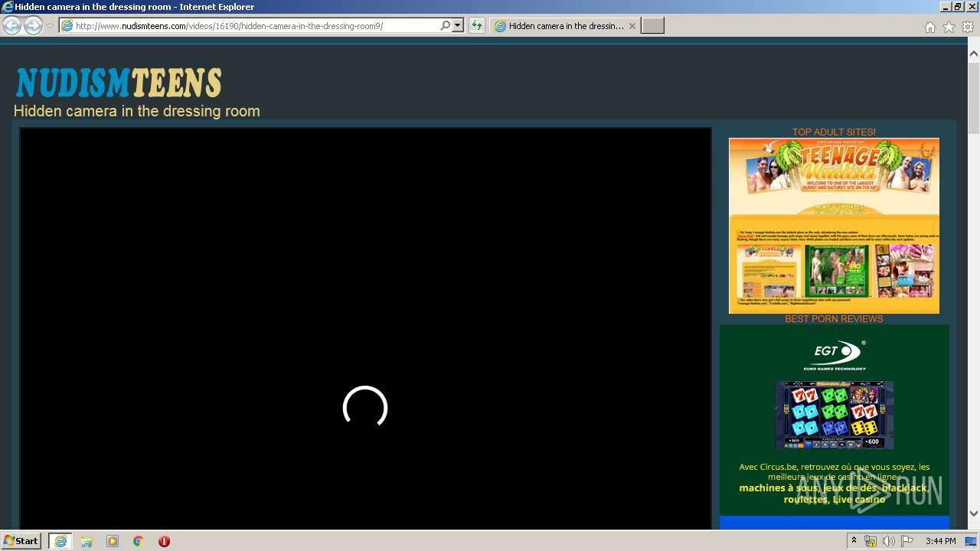Open Action Center flag icon
This screenshot has height=551, width=980.
pyautogui.click(x=907, y=541)
